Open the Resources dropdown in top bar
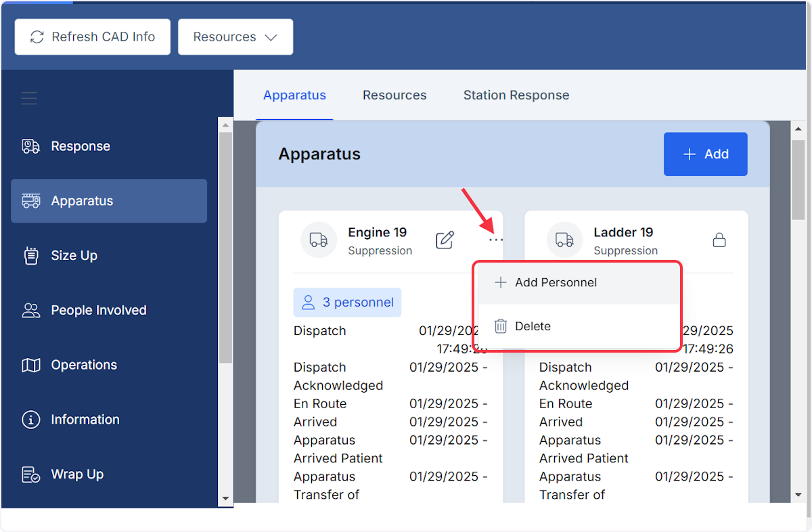 click(x=235, y=37)
